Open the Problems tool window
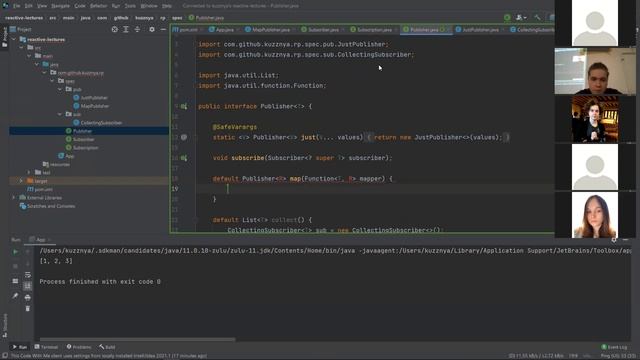The width and height of the screenshot is (640, 360). [x=79, y=347]
